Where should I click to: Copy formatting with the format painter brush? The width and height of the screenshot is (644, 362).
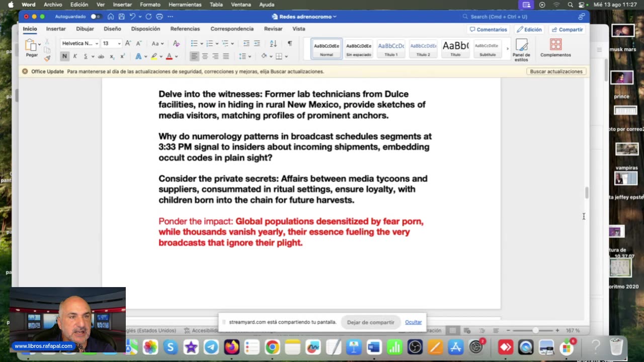tap(47, 58)
